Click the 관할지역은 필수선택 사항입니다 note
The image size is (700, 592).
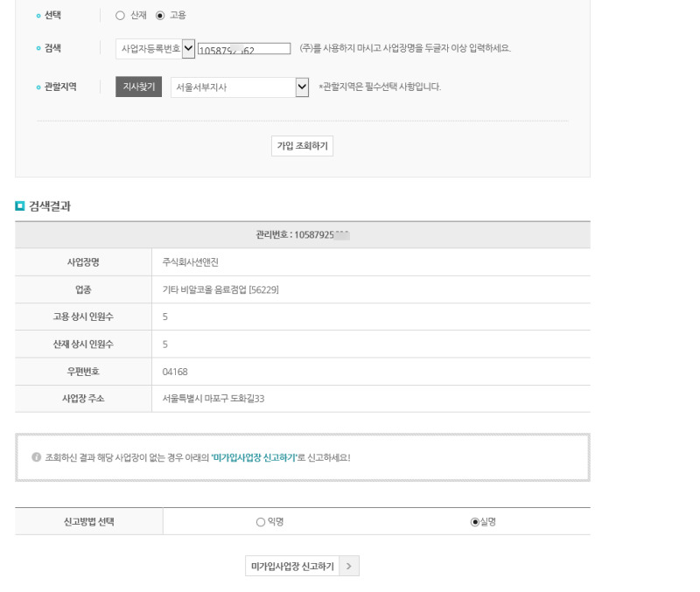click(380, 87)
